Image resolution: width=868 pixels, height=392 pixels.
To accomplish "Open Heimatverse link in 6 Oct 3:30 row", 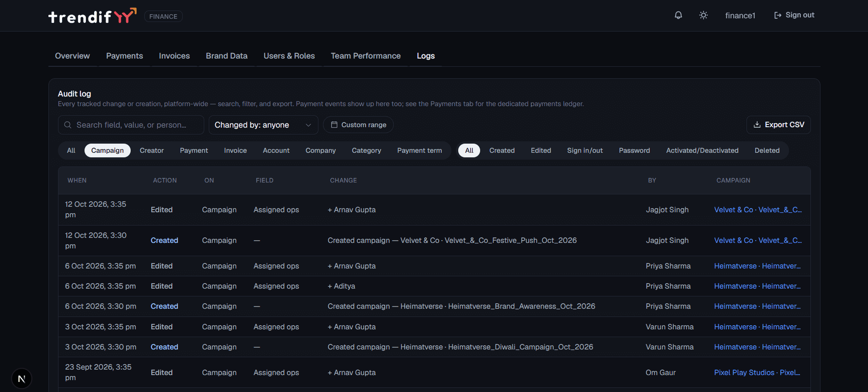I will [x=757, y=306].
